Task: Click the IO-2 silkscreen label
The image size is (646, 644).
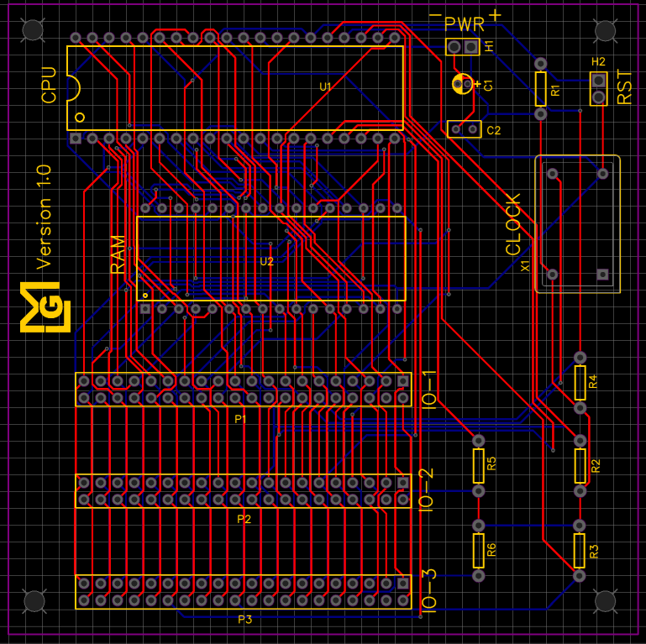Action: 427,490
